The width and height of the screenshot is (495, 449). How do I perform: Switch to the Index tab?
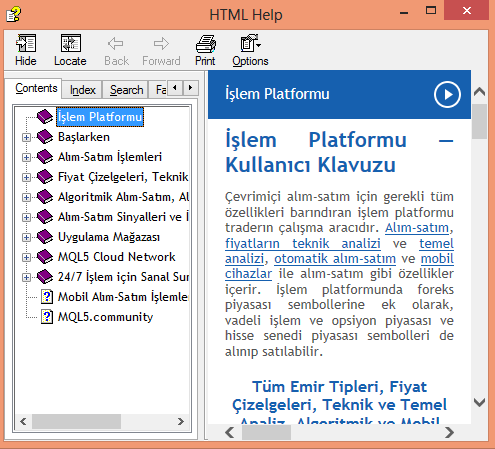coord(82,90)
